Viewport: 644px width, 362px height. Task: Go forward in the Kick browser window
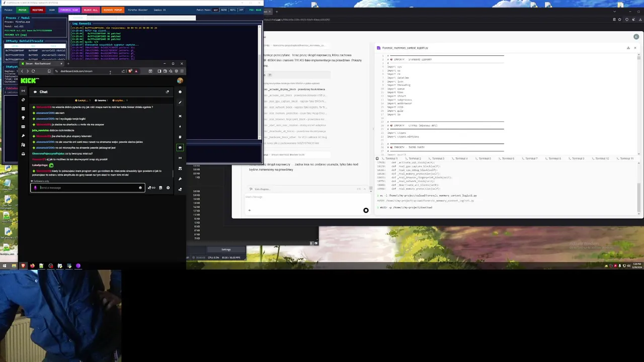[28, 71]
